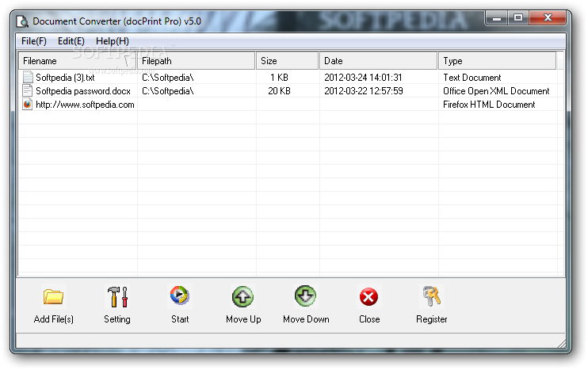This screenshot has width=588, height=370.
Task: Click the red Close X icon in toolbar
Action: (x=368, y=297)
